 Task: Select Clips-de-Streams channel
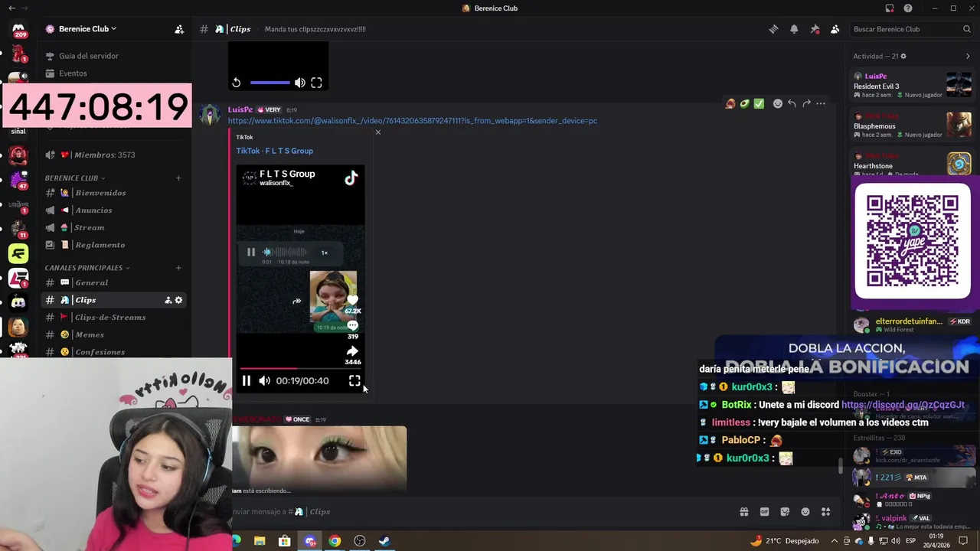113,318
